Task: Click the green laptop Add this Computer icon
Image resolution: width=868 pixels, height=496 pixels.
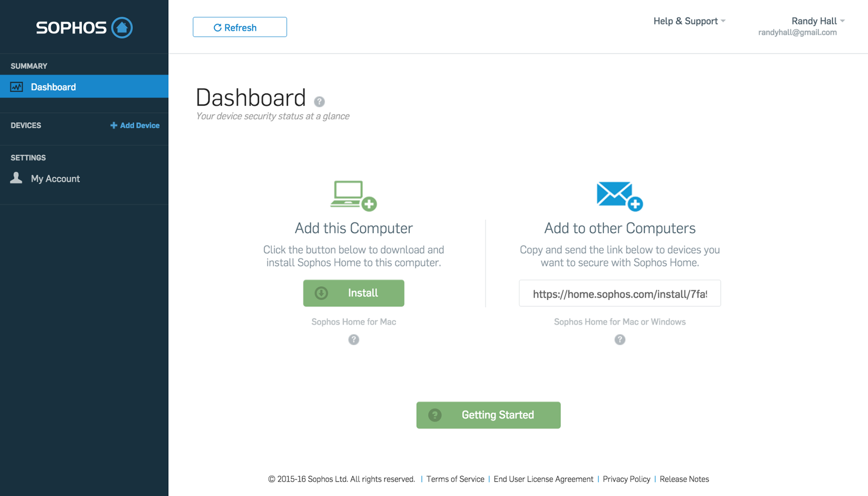Action: pyautogui.click(x=354, y=196)
